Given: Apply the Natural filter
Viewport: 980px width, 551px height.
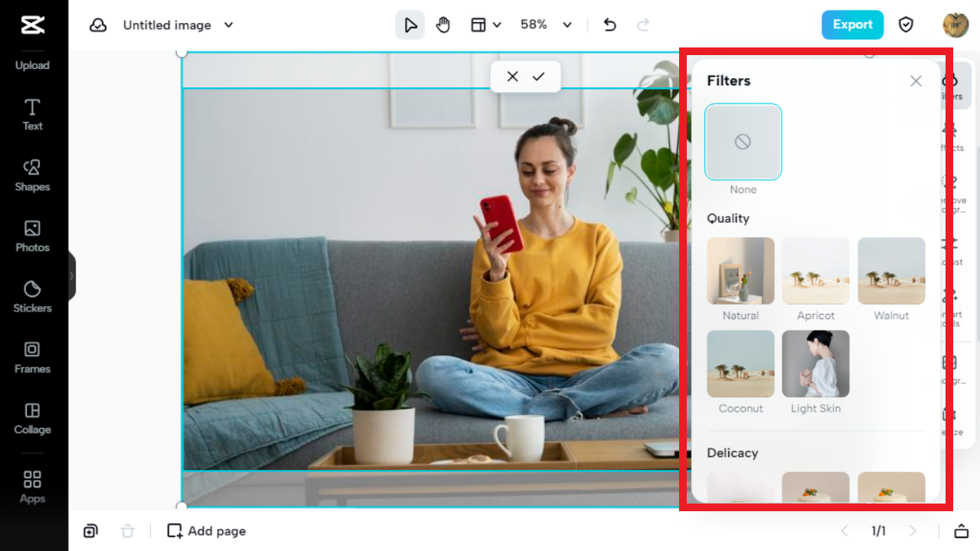Looking at the screenshot, I should pos(740,271).
